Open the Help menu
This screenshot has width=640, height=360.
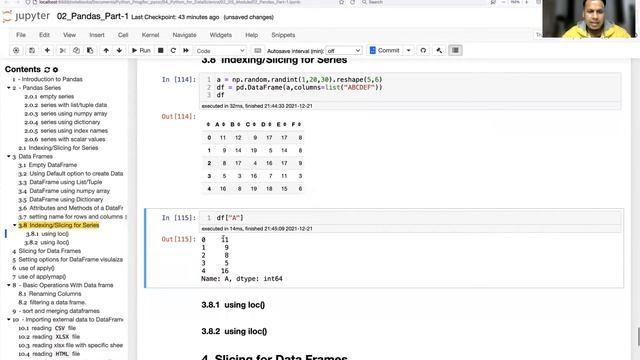tap(251, 35)
